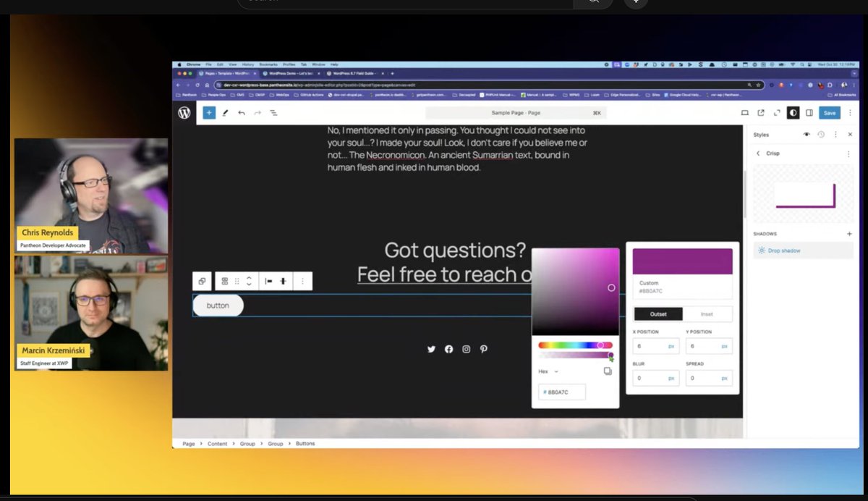Click the Twitter social icon

(431, 349)
